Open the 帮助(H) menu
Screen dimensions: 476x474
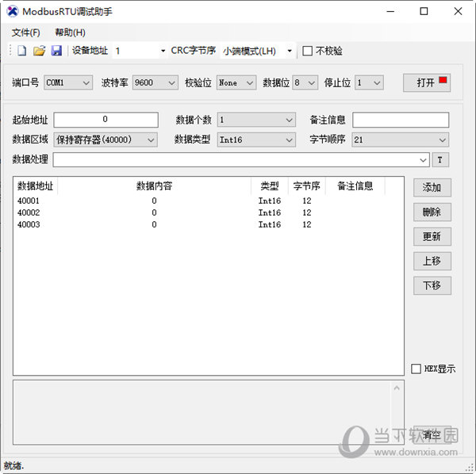coord(70,32)
